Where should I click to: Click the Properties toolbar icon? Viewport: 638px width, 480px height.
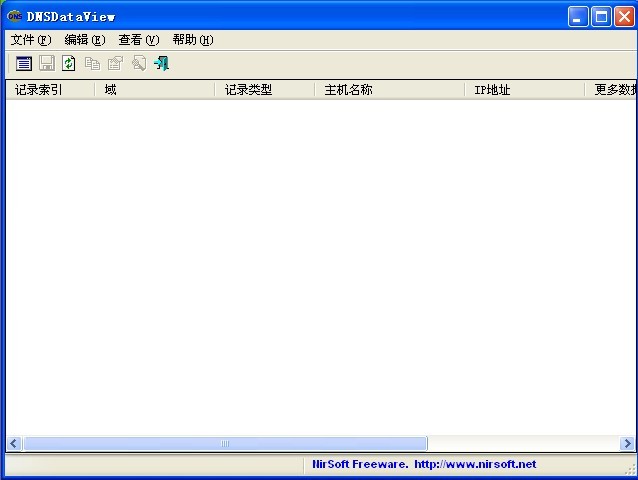point(116,63)
